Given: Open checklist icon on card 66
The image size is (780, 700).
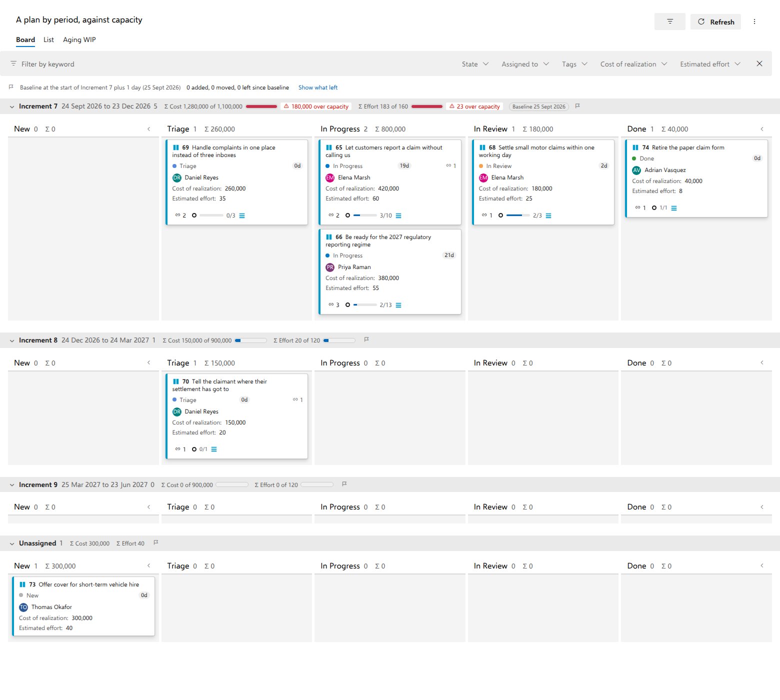Looking at the screenshot, I should (398, 305).
